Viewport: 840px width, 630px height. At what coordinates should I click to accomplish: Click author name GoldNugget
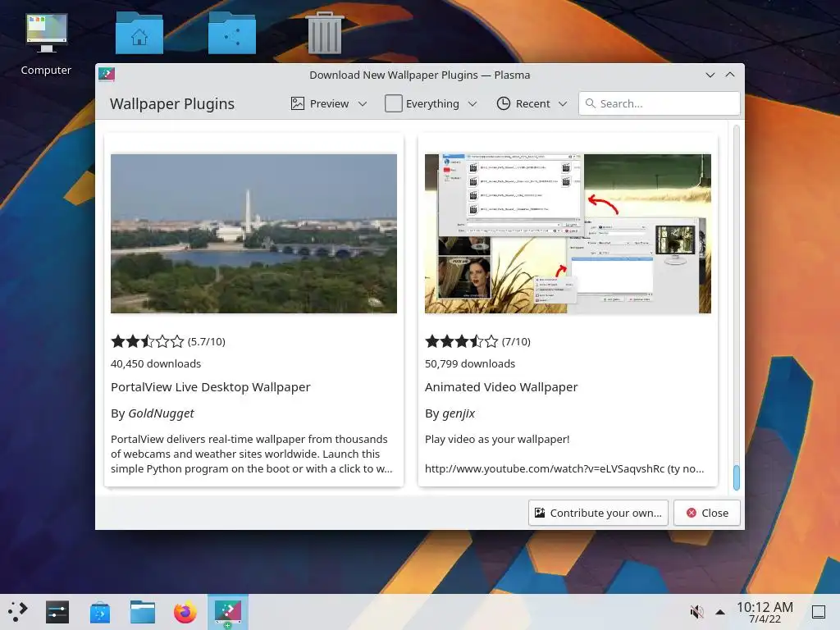pos(162,413)
